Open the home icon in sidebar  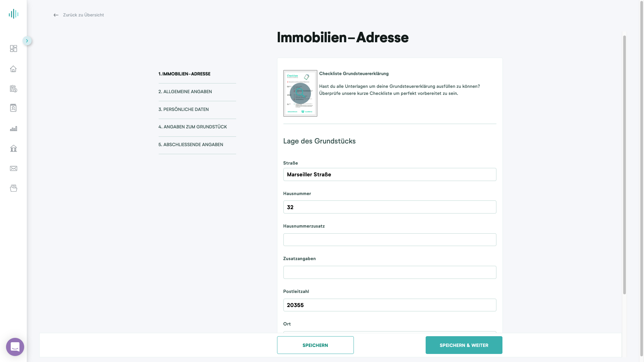point(13,69)
